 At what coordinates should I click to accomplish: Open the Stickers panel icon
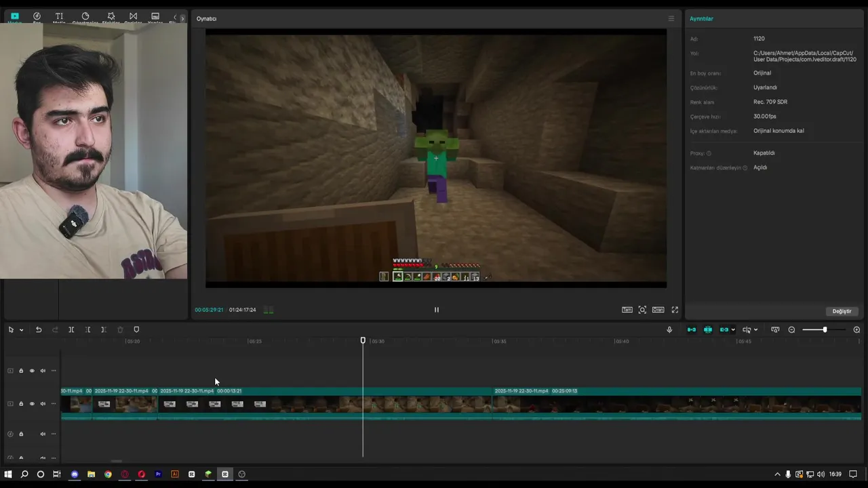(x=85, y=16)
